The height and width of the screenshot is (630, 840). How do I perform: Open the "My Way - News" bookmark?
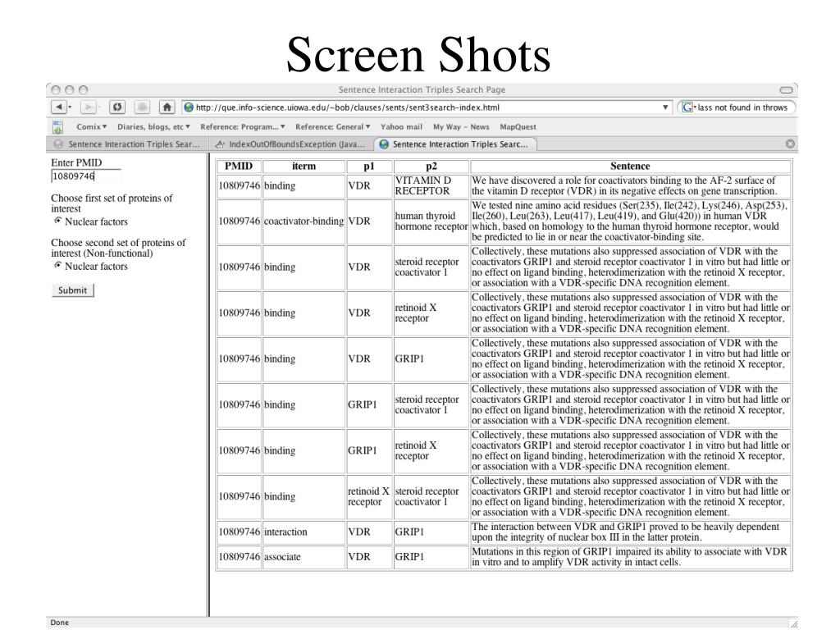(461, 127)
